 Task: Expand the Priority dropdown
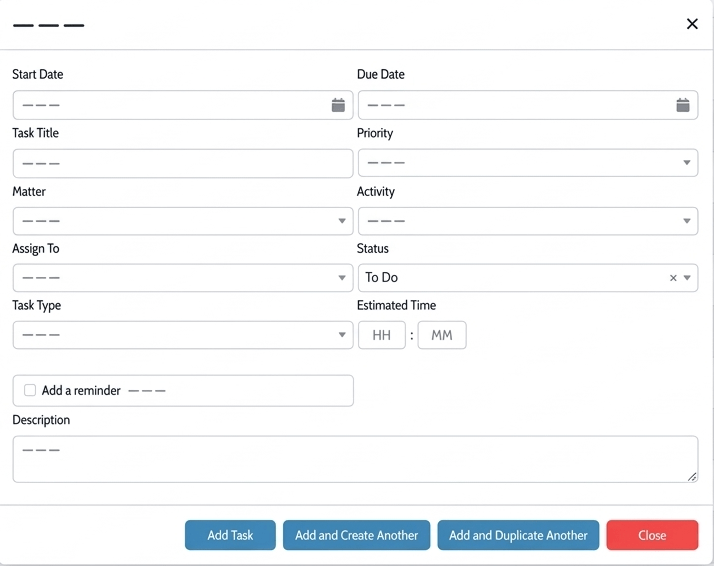coord(687,163)
